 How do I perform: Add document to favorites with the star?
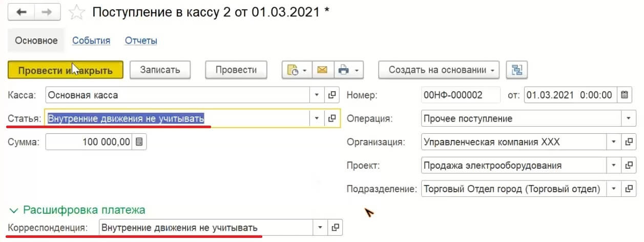[x=76, y=13]
